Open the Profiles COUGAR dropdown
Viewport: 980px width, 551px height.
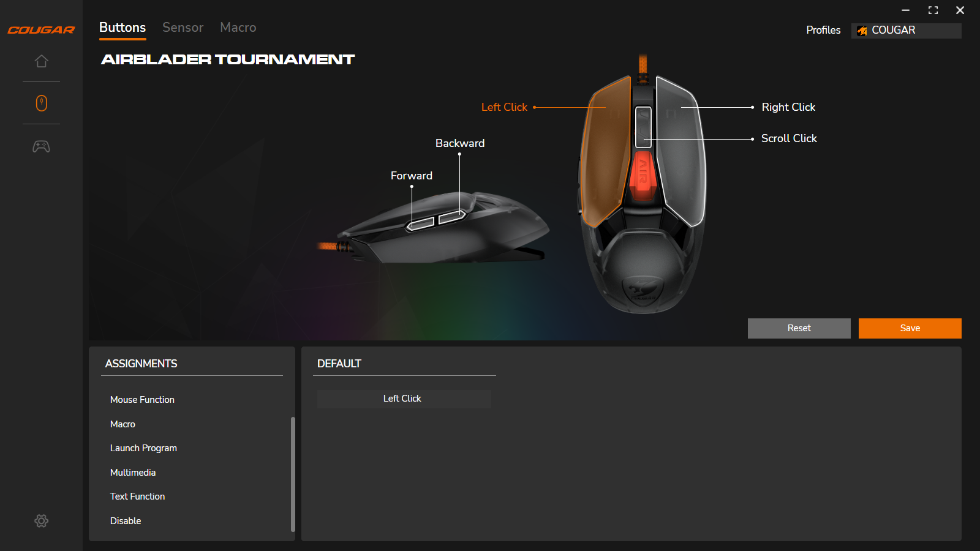pyautogui.click(x=907, y=31)
